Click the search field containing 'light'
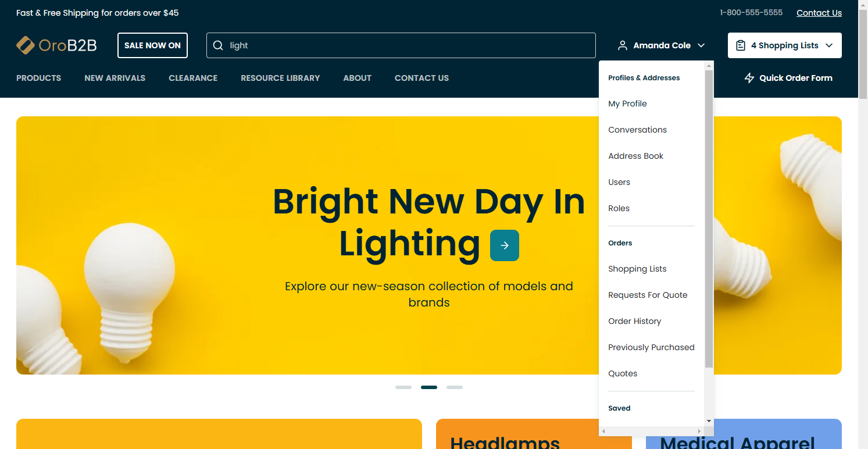Screen dimensions: 868x449 coord(407,45)
